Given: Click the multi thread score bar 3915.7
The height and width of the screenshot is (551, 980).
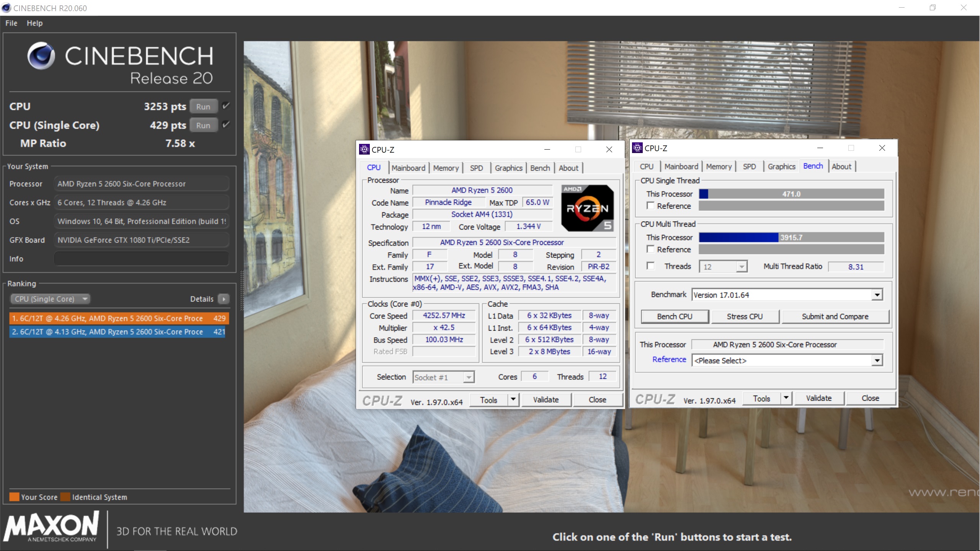Looking at the screenshot, I should click(791, 238).
